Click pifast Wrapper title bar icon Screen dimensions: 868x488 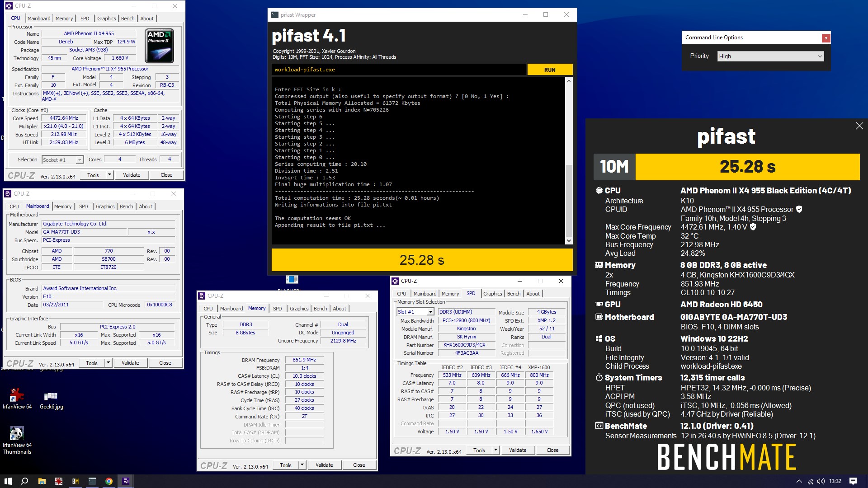coord(275,15)
